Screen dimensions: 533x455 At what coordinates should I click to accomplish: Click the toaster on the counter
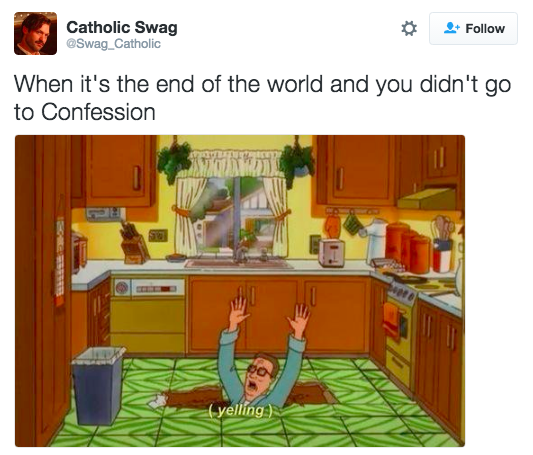331,252
